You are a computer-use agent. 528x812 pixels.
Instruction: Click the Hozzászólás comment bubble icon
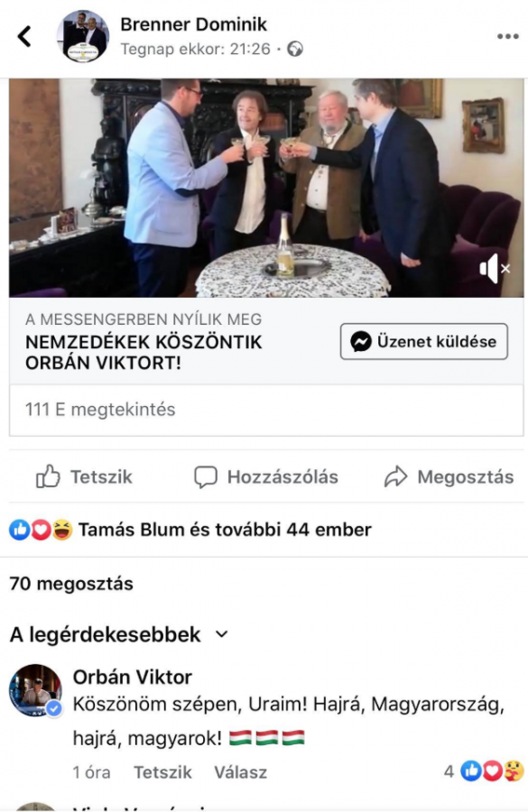point(206,477)
